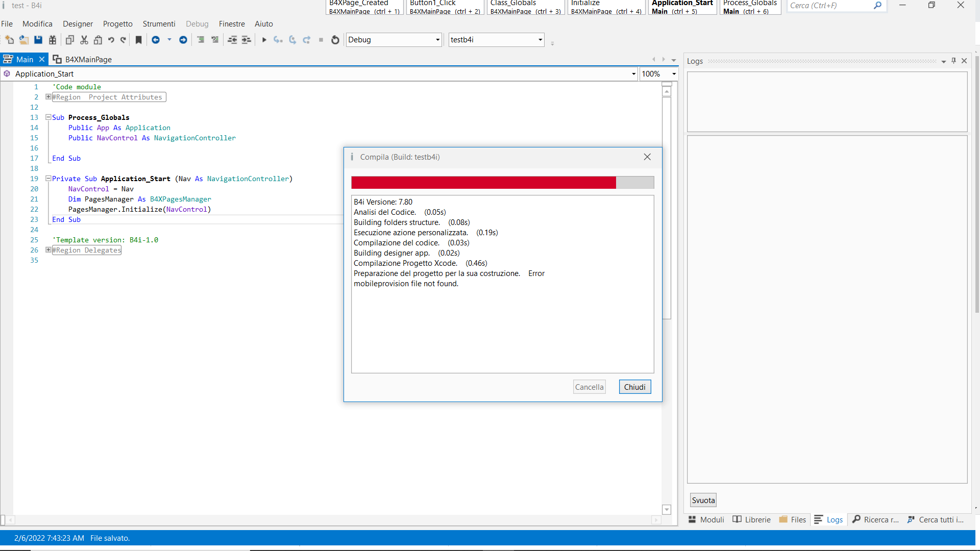Click the Save project floppy icon

(38, 40)
